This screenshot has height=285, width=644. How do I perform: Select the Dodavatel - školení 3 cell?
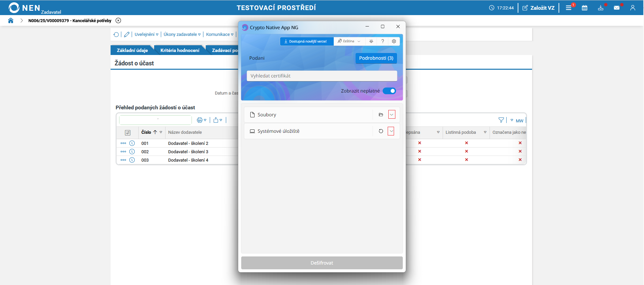188,152
